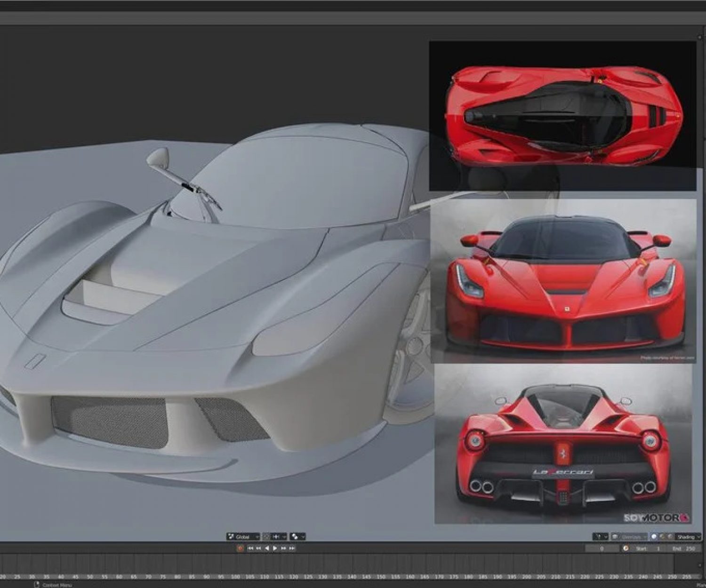Image resolution: width=706 pixels, height=588 pixels.
Task: Play the animation in reverse
Action: [267, 548]
